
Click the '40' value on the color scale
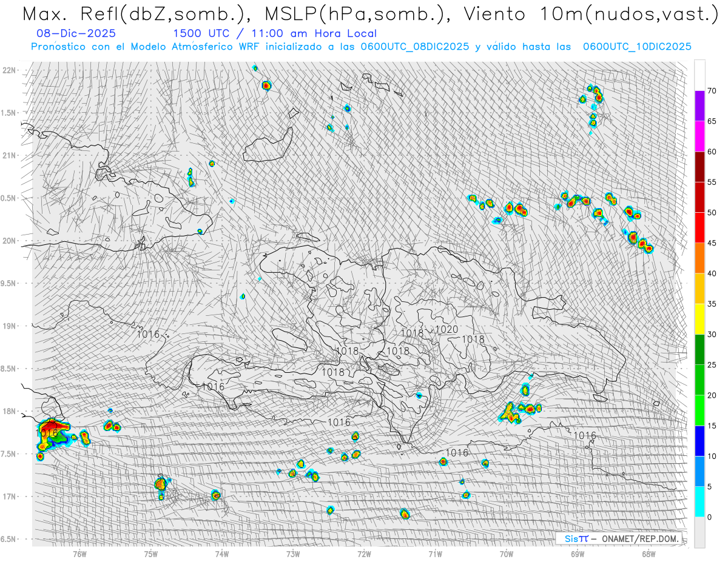pos(712,273)
